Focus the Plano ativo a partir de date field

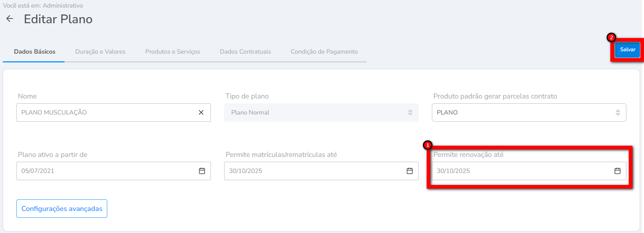[x=104, y=171]
